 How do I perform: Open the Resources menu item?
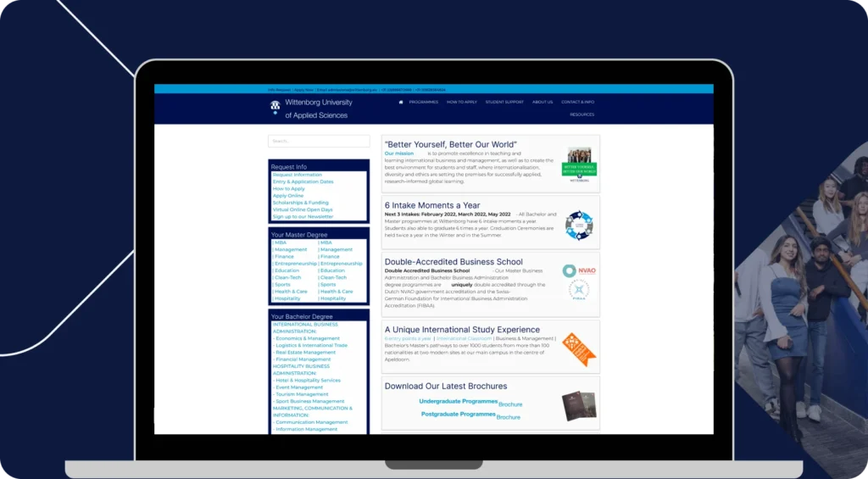click(581, 114)
